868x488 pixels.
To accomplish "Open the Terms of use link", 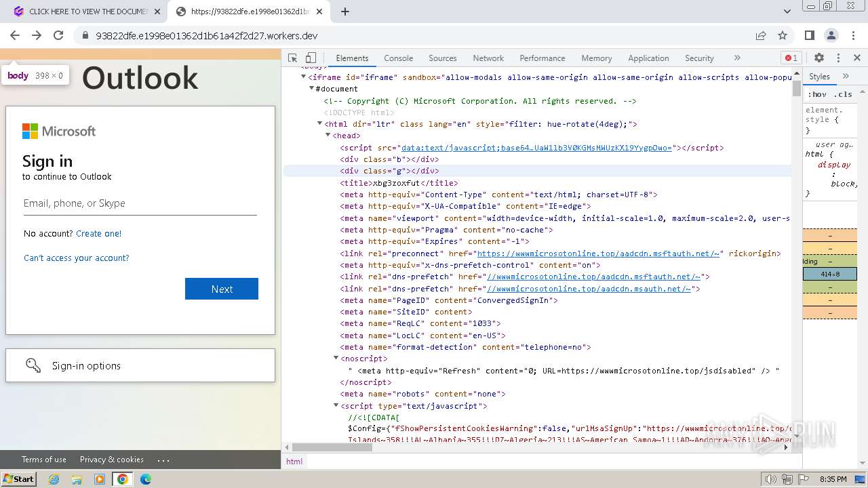I will coord(44,460).
